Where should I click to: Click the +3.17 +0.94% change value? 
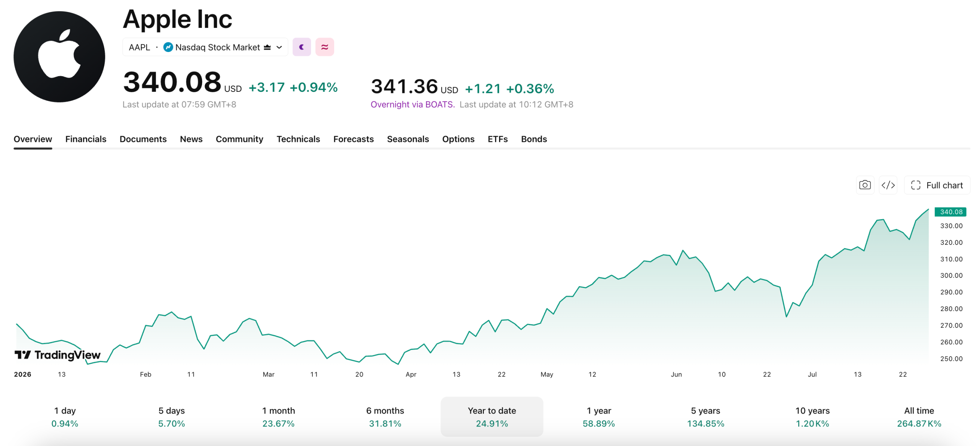[x=293, y=87]
